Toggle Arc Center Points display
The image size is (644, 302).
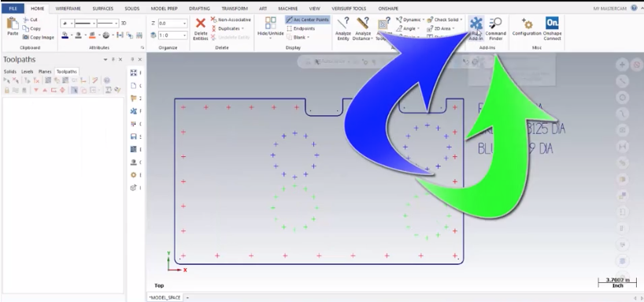[x=308, y=20]
